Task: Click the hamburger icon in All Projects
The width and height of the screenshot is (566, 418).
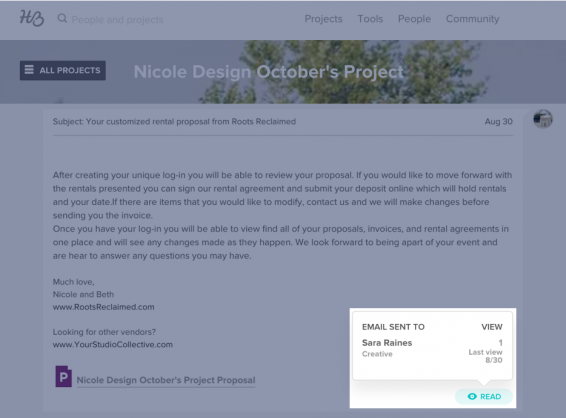Action: coord(29,70)
